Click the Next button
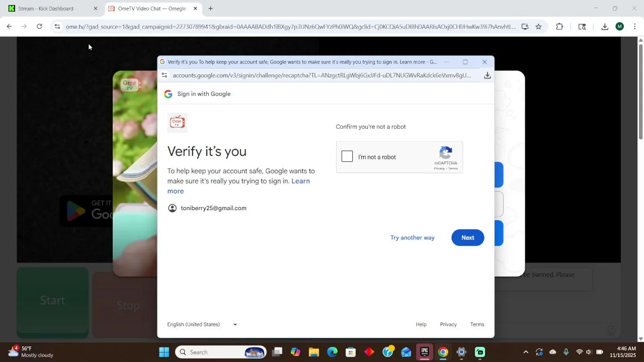 (468, 238)
